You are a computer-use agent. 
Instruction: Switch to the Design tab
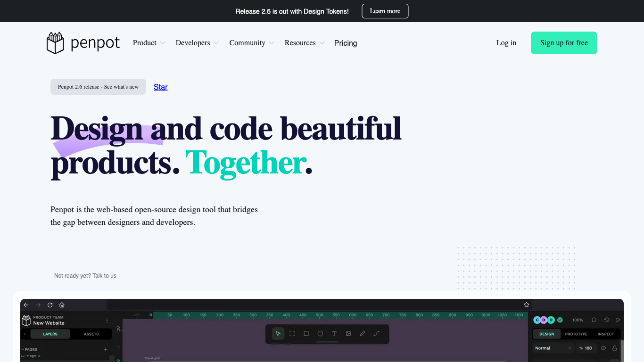coord(547,334)
